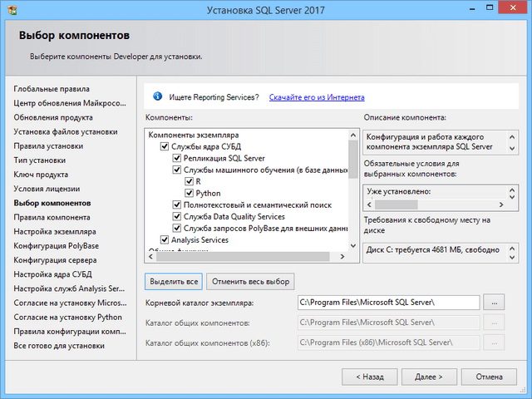This screenshot has height=399, width=532.
Task: Select the Правила компонента step
Action: click(52, 217)
